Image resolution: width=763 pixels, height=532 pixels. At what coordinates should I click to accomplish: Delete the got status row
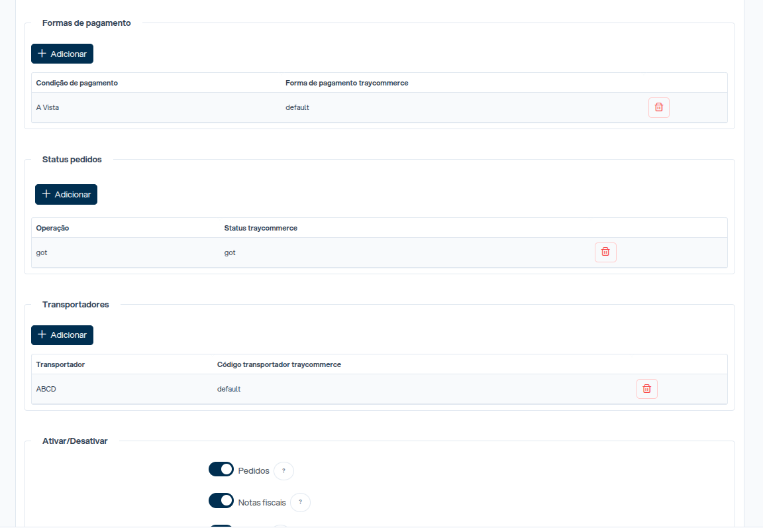(605, 252)
